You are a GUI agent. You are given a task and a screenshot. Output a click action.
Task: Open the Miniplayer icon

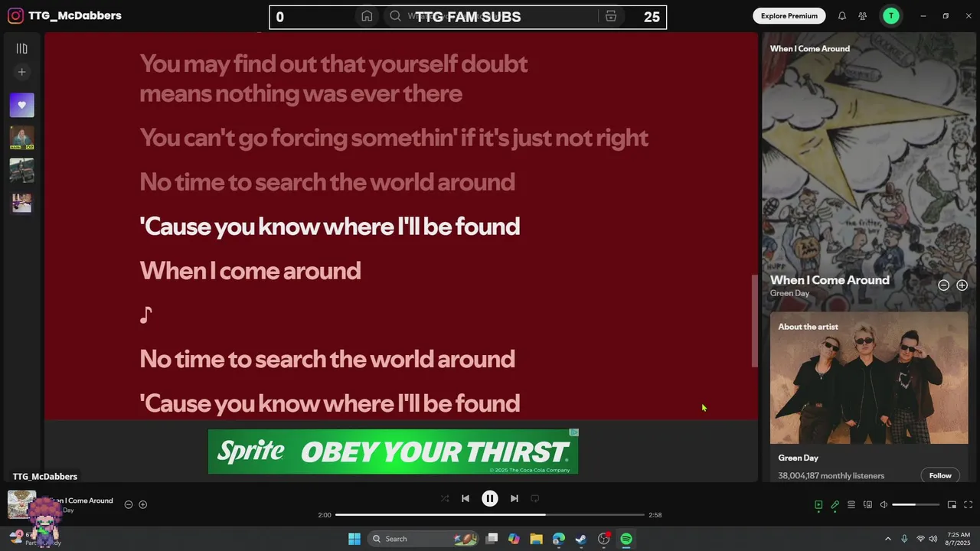coord(952,504)
